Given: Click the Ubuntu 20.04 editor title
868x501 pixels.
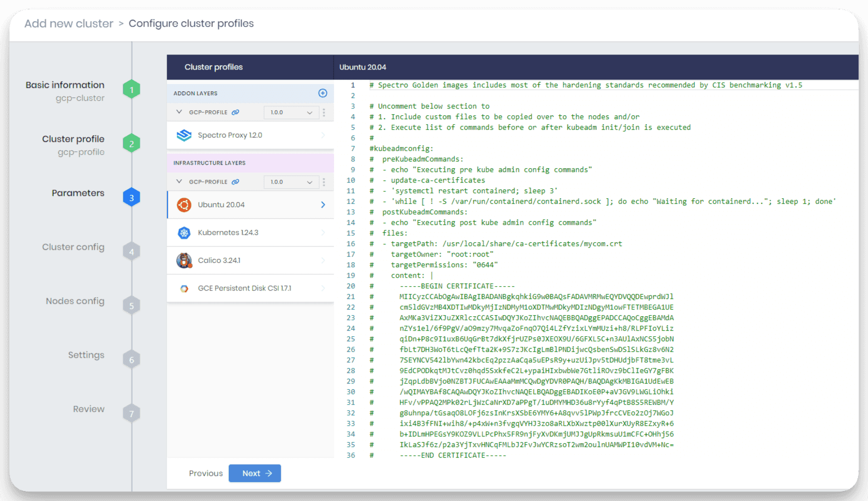Looking at the screenshot, I should click(362, 67).
